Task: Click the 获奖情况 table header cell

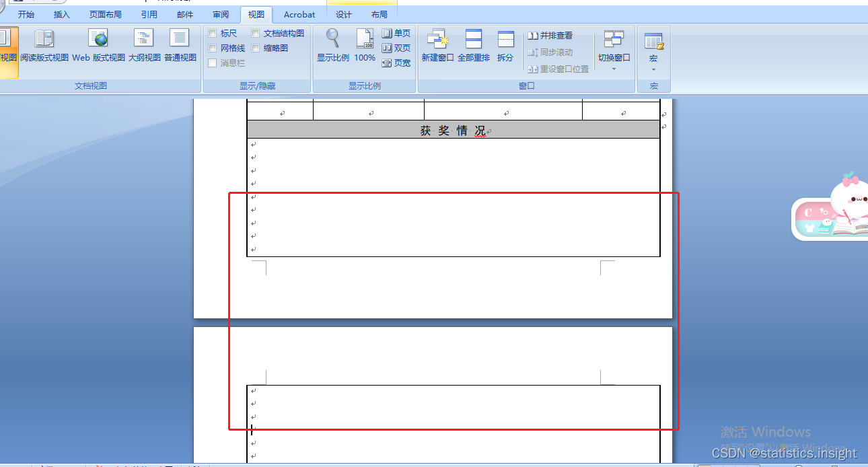Action: coord(454,130)
